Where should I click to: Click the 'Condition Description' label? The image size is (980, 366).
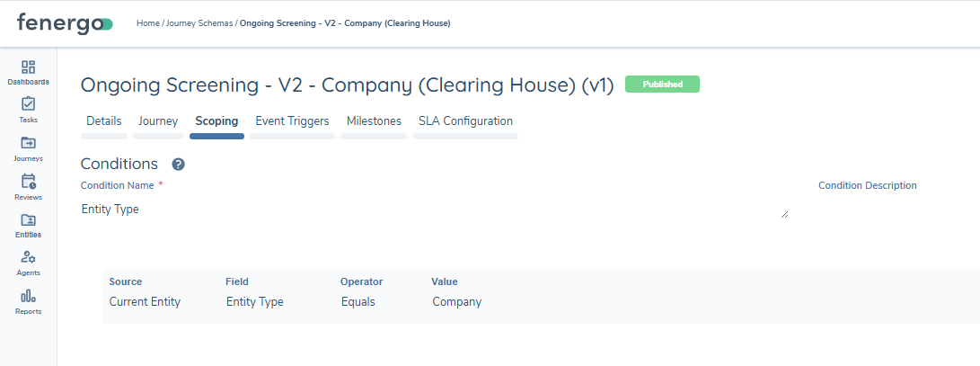click(868, 185)
